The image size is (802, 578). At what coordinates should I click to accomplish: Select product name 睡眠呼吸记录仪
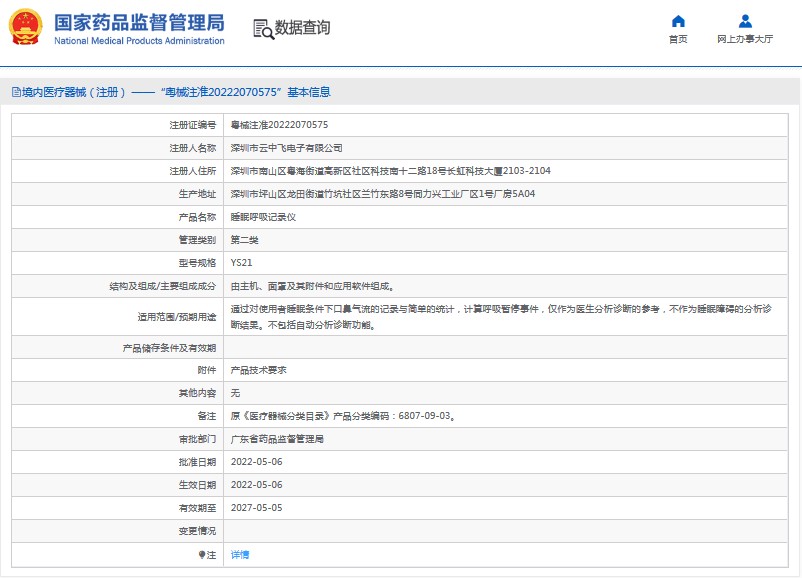click(263, 217)
